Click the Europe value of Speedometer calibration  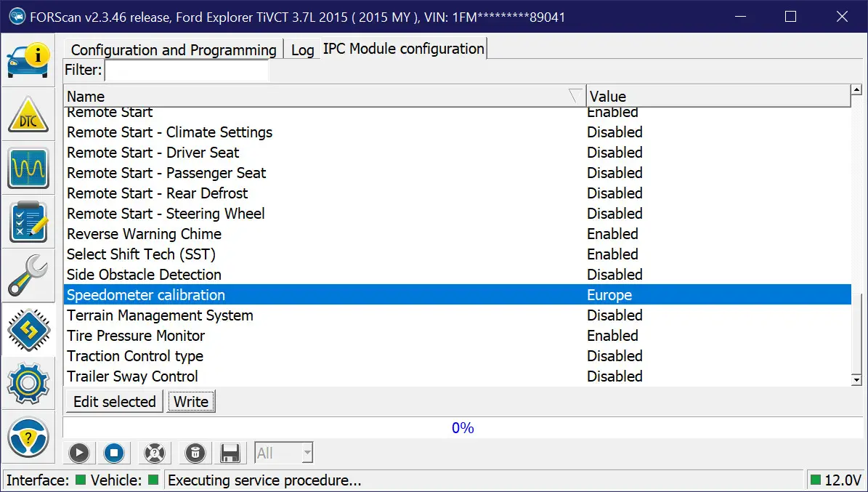click(609, 295)
